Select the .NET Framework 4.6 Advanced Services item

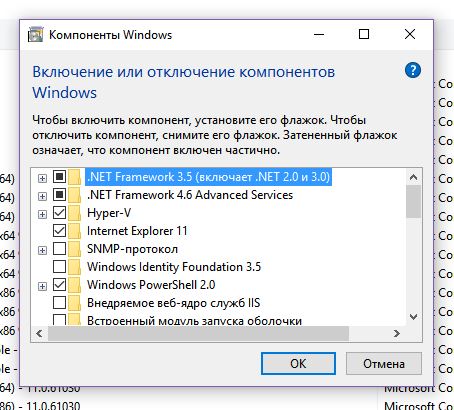(x=190, y=195)
